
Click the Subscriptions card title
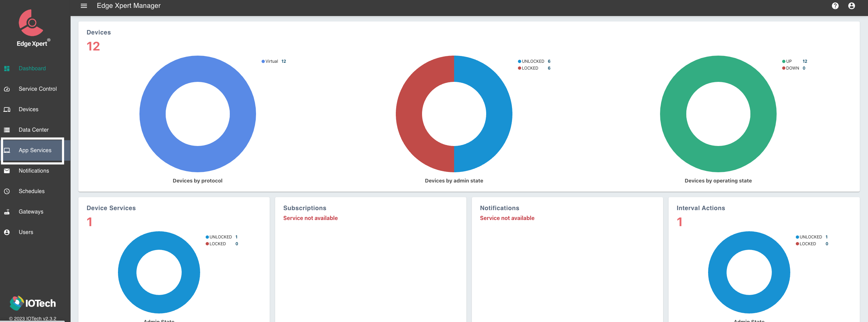[x=305, y=208]
